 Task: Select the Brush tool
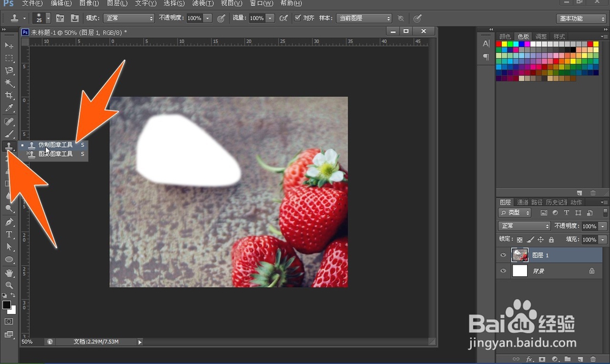(9, 134)
